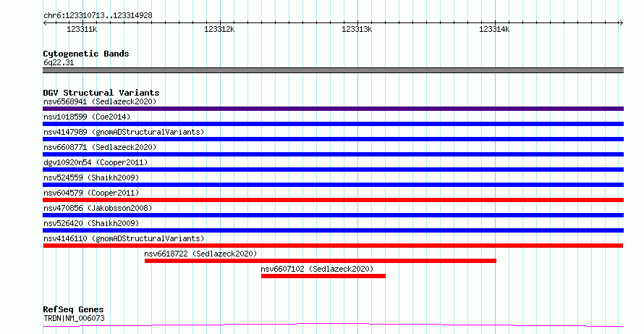
Task: Click the RefSeq Genes track title
Action: [73, 309]
